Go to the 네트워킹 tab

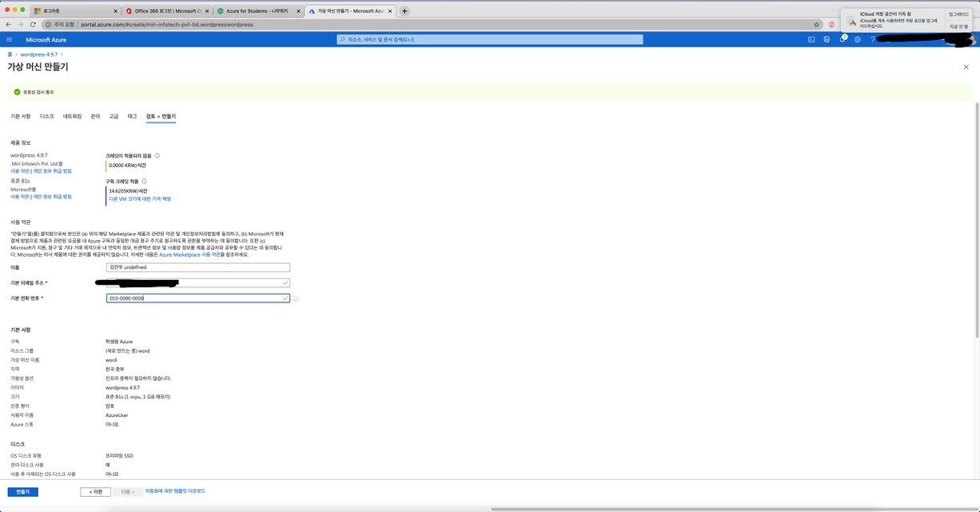click(73, 117)
